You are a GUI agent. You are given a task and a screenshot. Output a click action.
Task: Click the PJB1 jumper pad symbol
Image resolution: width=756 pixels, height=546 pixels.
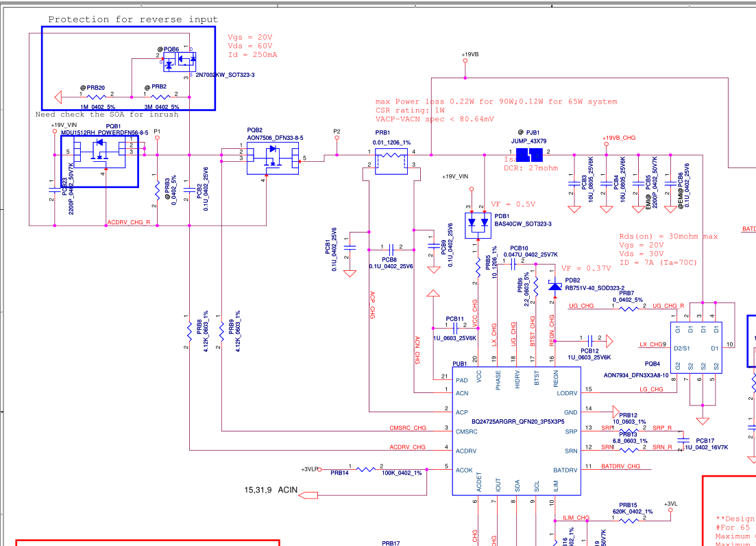coord(529,155)
